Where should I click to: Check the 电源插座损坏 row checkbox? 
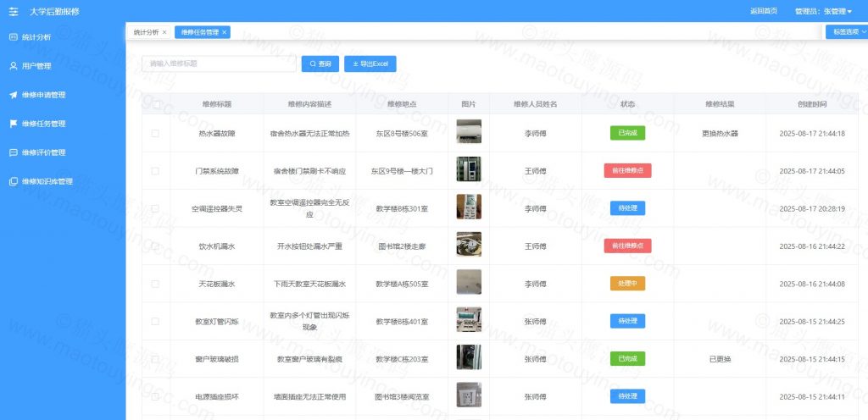(x=155, y=396)
